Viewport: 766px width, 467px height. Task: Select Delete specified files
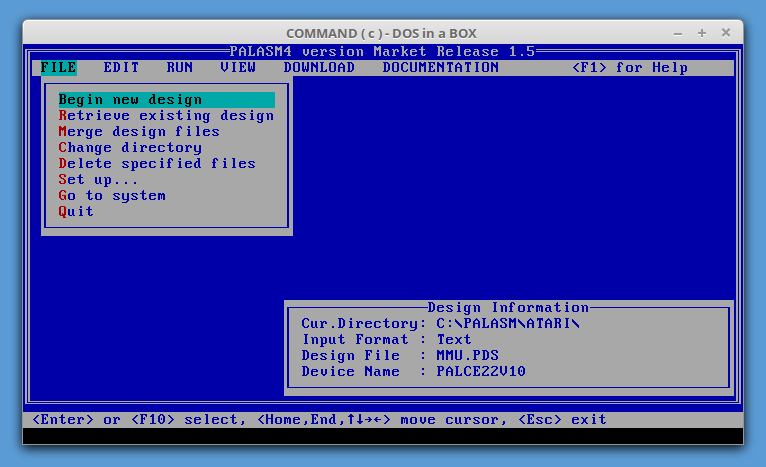pyautogui.click(x=157, y=164)
